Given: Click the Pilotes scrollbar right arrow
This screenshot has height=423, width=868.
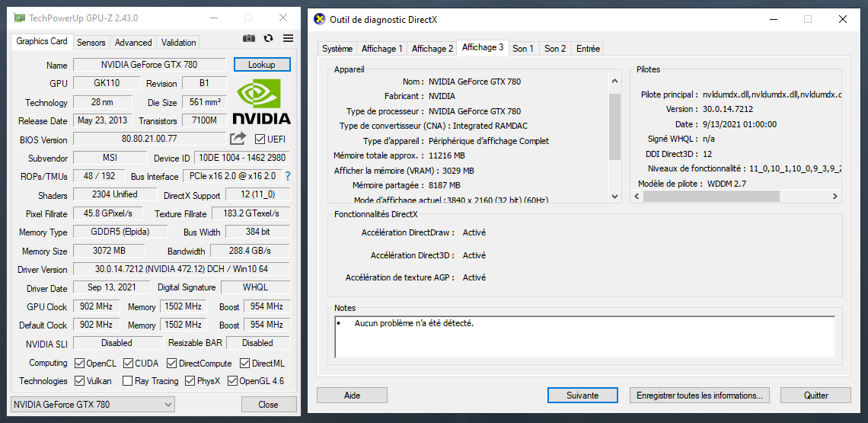Looking at the screenshot, I should pos(835,196).
